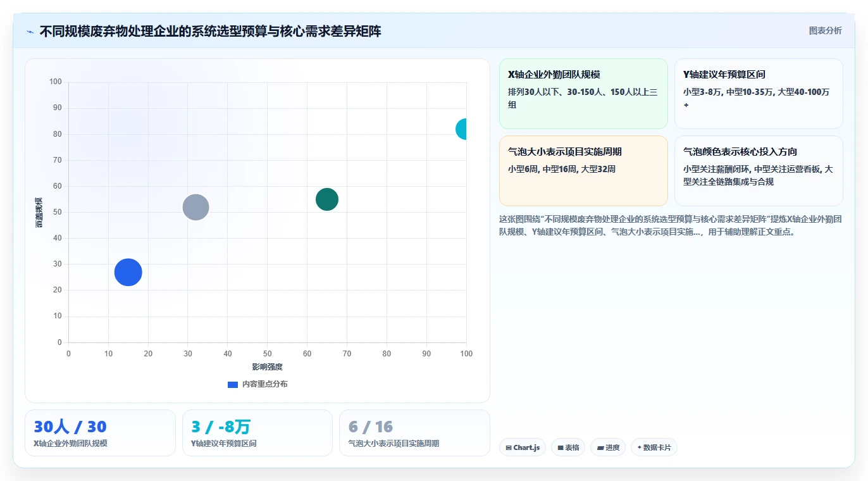Screen dimensions: 868x481
Task: Toggle the 内容重点分布 legend color box
Action: pos(233,384)
